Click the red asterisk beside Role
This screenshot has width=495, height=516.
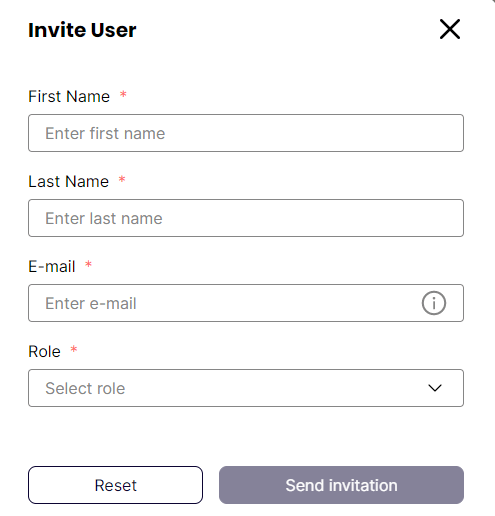click(74, 349)
